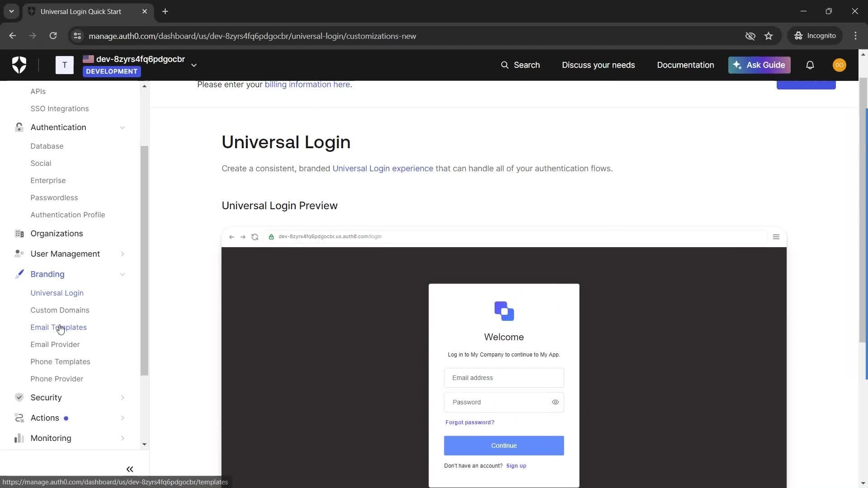Expand the Monitoring section chevron
This screenshot has width=868, height=488.
(123, 438)
